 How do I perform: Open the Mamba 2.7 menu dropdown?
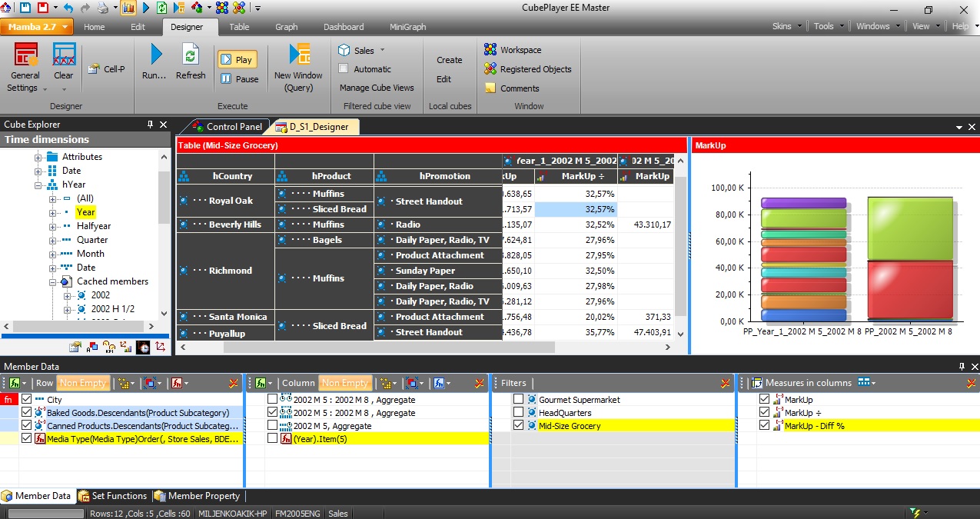37,27
